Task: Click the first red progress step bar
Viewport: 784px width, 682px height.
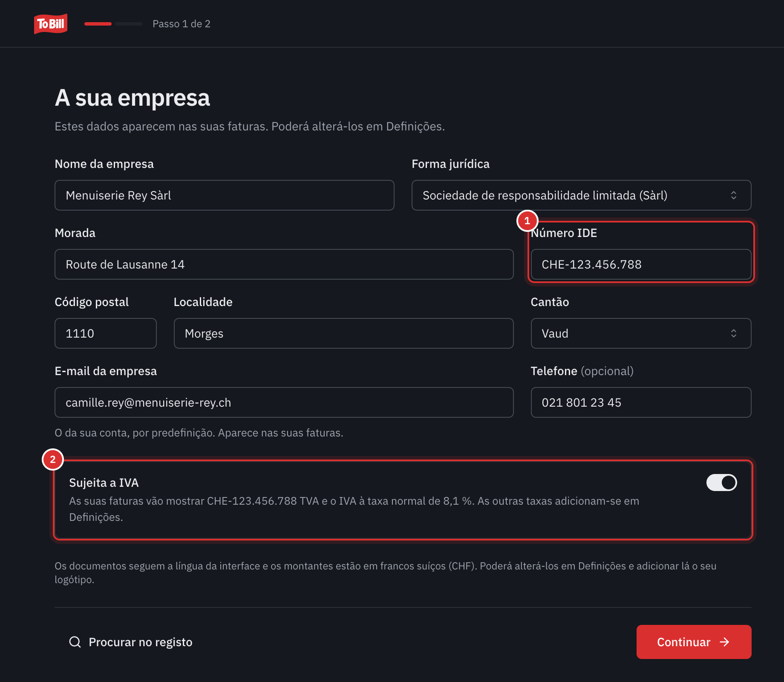Action: [x=98, y=24]
